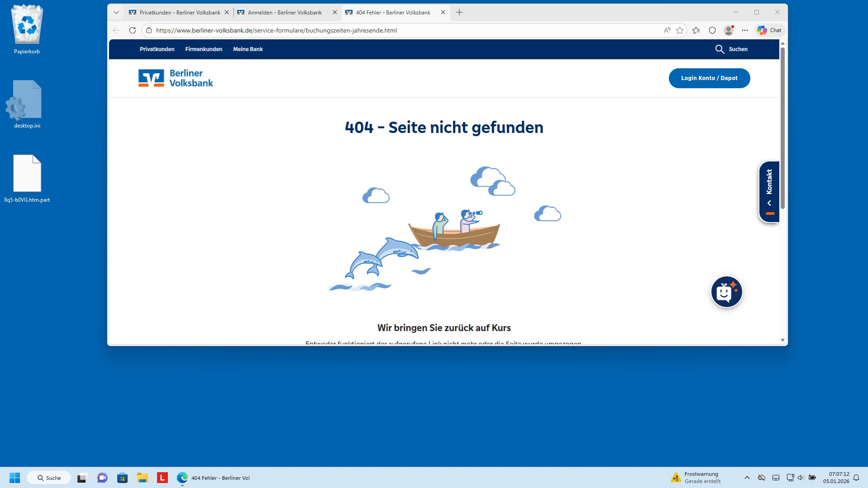
Task: Open Meine Bank navigation link
Action: click(x=248, y=49)
